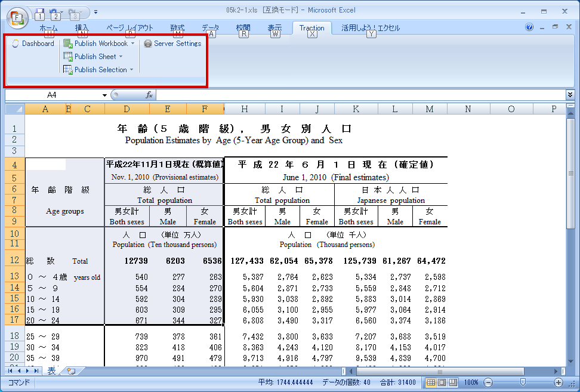Image resolution: width=580 pixels, height=392 pixels.
Task: Open the Name Box dropdown arrow
Action: pyautogui.click(x=104, y=95)
